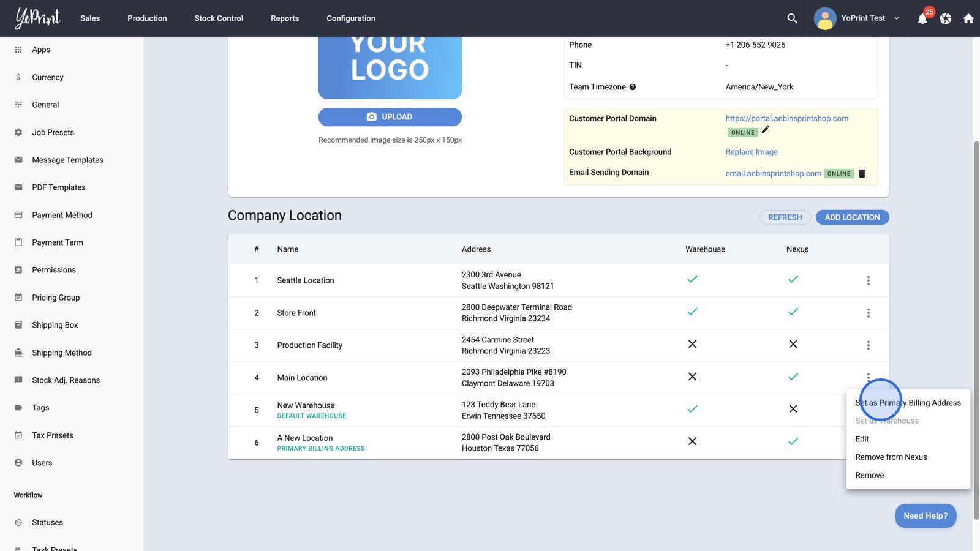Open Message Templates in sidebar
This screenshot has height=551, width=980.
point(67,160)
